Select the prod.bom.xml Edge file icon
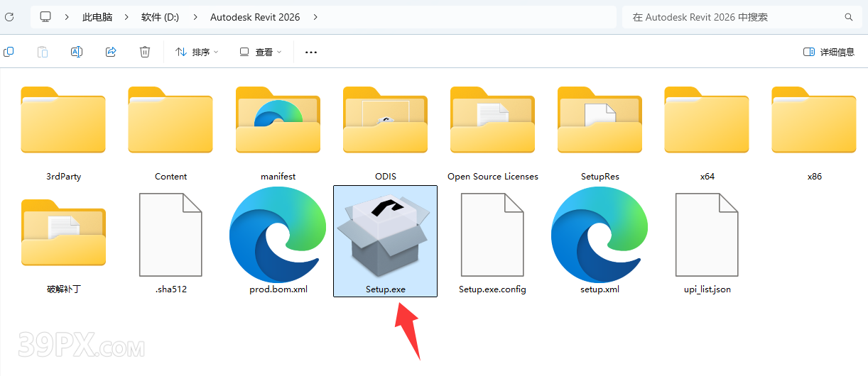This screenshot has height=376, width=868. [x=278, y=234]
